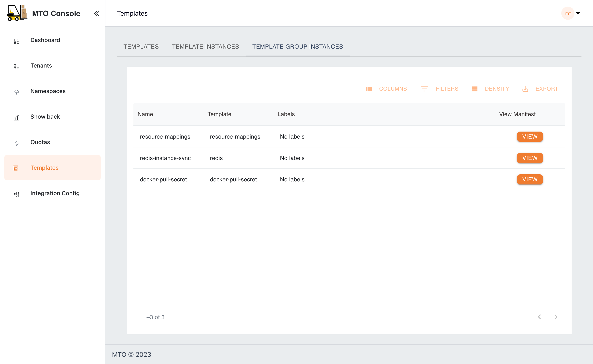Click the Dashboard grid icon

pos(16,41)
